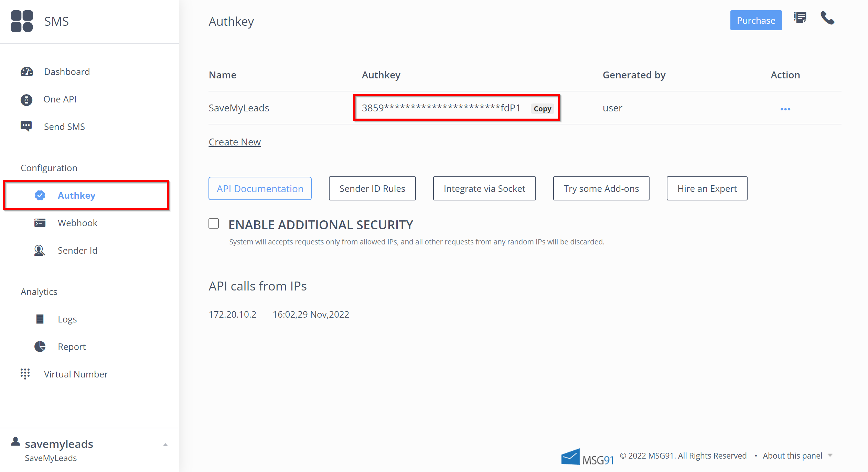Open API Documentation

(x=260, y=188)
